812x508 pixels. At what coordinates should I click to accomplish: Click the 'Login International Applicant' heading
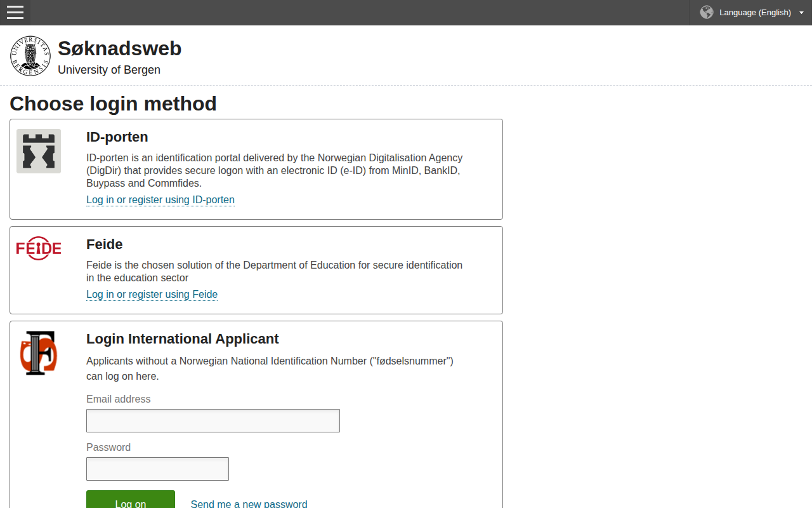click(182, 339)
